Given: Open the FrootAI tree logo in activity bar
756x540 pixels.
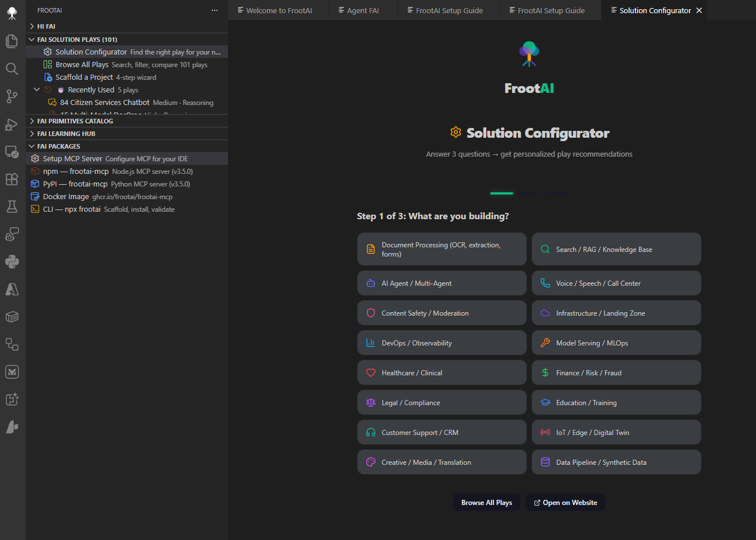Looking at the screenshot, I should [x=12, y=13].
